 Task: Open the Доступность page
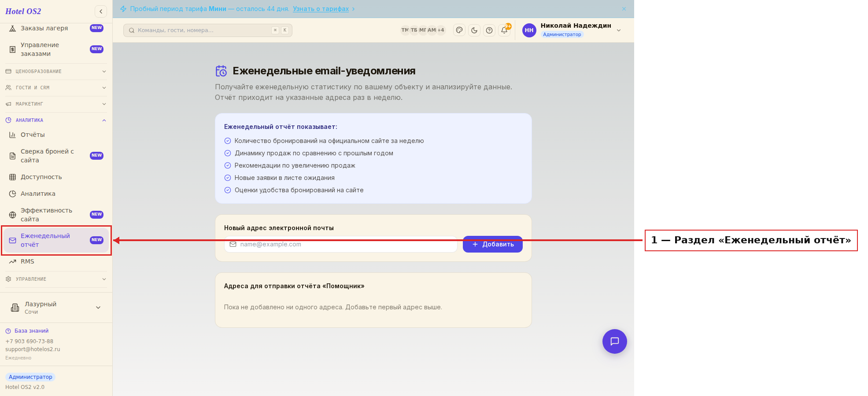(56, 177)
